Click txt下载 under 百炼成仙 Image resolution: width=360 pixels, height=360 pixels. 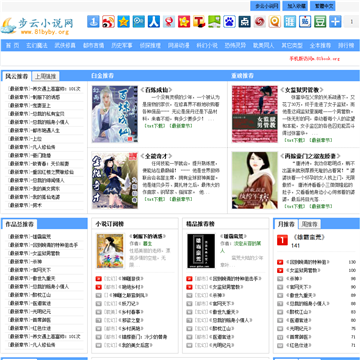[x=154, y=126]
